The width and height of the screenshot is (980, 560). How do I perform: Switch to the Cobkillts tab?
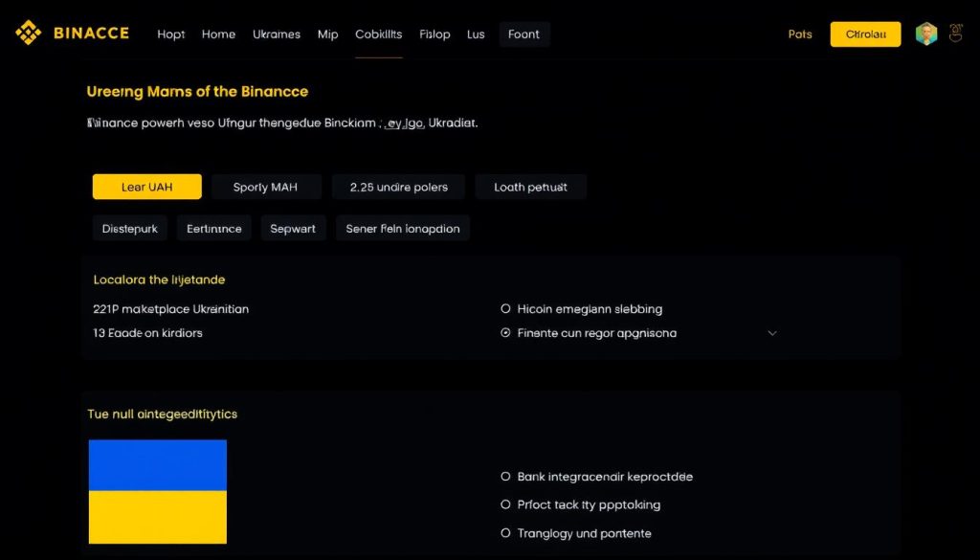pyautogui.click(x=379, y=34)
